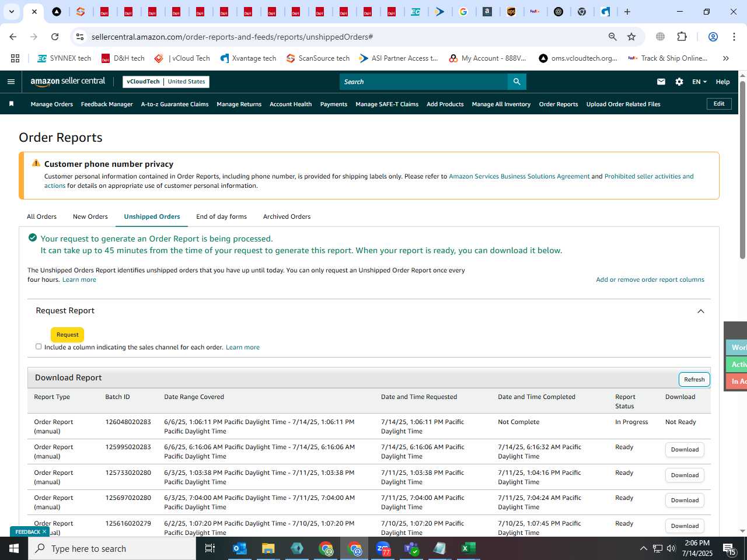Open the Help link in the header
The height and width of the screenshot is (560, 747).
[722, 82]
